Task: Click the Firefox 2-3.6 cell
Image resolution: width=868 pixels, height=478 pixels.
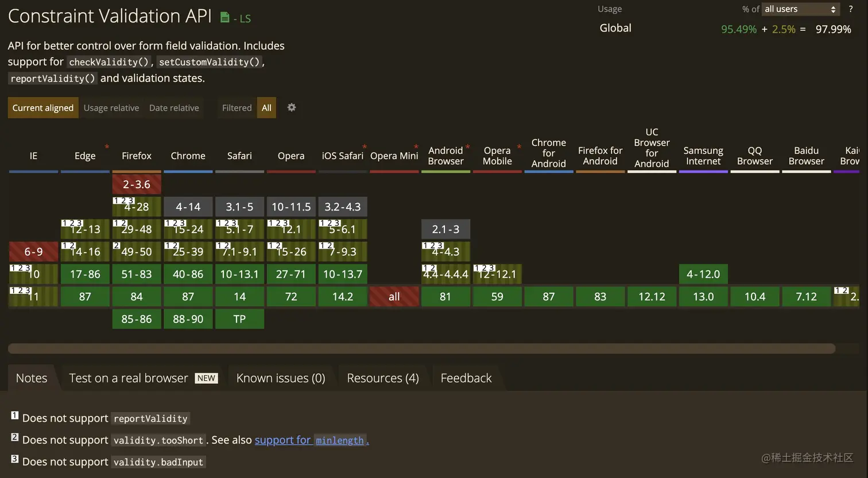Action: [137, 184]
